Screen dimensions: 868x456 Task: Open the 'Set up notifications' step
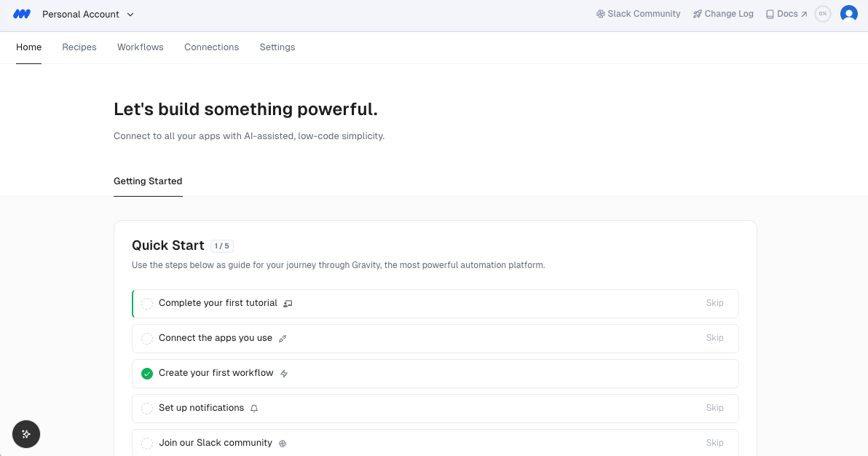click(435, 409)
